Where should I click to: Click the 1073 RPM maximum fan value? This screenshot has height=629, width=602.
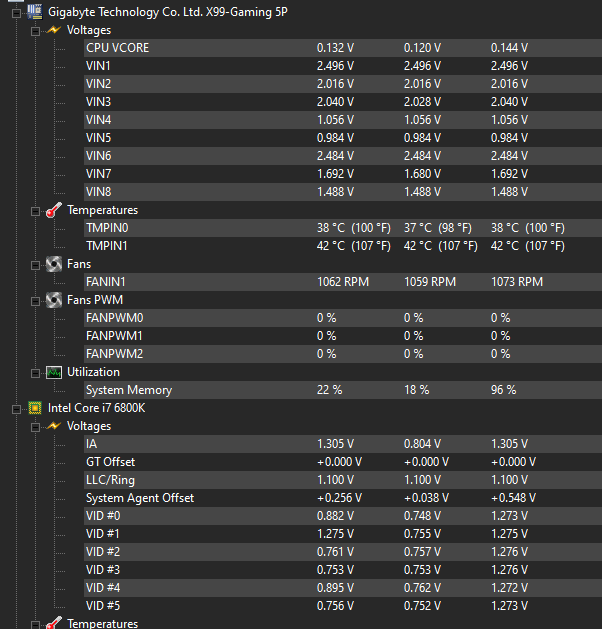point(517,282)
